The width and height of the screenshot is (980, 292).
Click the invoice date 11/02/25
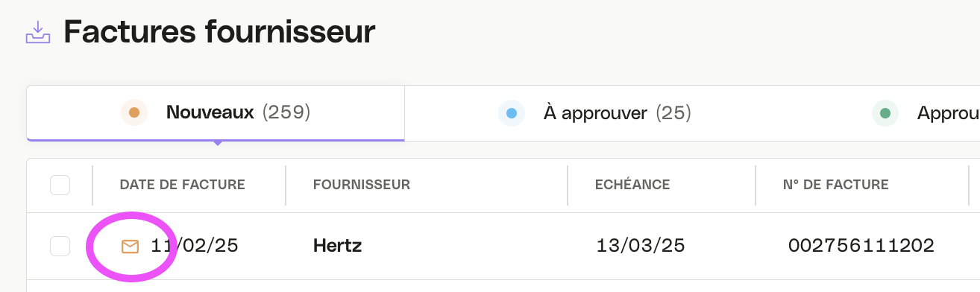195,246
